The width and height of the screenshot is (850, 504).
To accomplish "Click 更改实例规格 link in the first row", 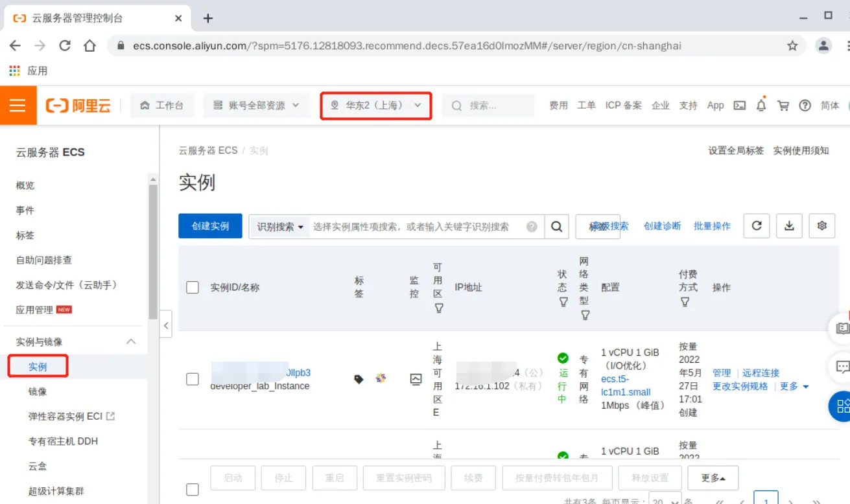I will [740, 386].
